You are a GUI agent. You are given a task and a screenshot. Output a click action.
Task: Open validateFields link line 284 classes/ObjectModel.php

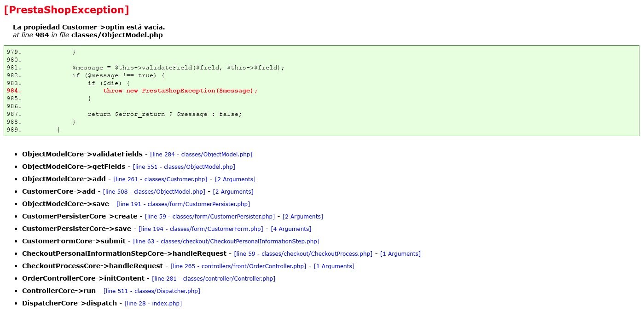click(x=201, y=155)
